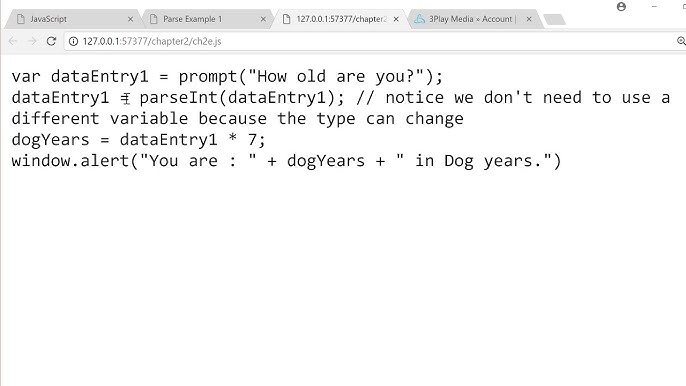The image size is (686, 386).
Task: Reload the current page
Action: 51,41
